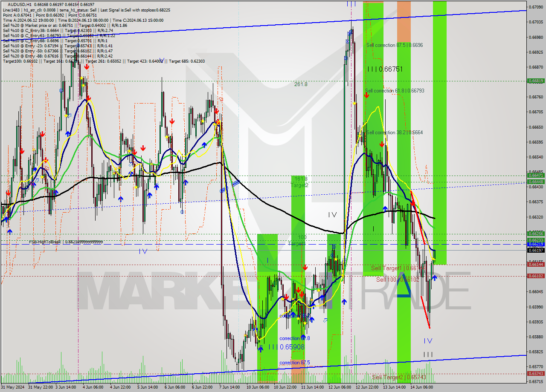Screen dimensions: 546x392
Task: Click the 'Sell %10 @ Entry -23: 0.67194' line
Action: 58,46
